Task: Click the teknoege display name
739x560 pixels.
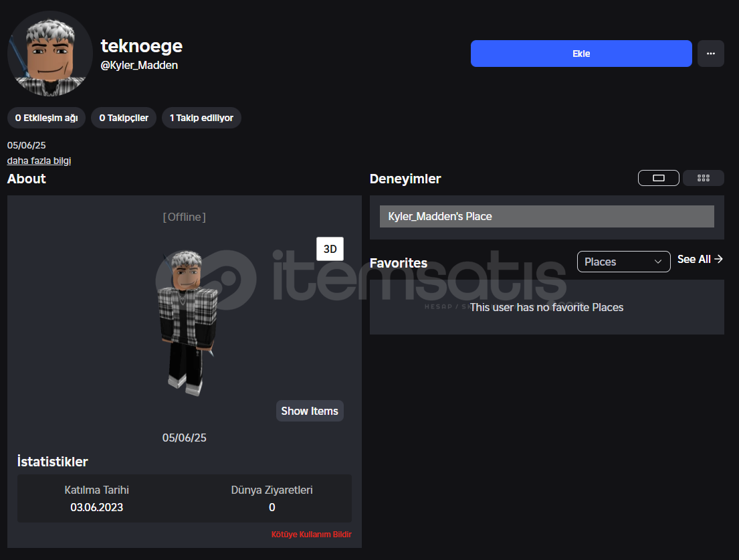Action: (x=141, y=45)
